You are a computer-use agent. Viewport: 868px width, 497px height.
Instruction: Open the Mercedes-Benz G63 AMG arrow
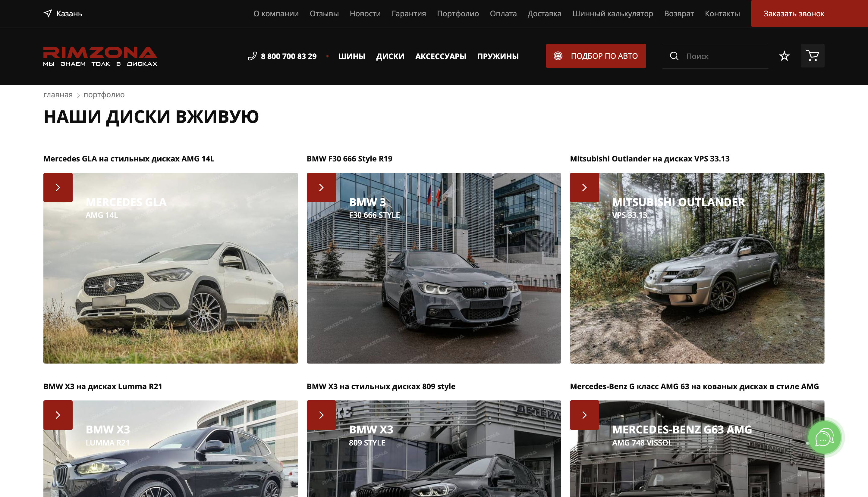point(584,415)
